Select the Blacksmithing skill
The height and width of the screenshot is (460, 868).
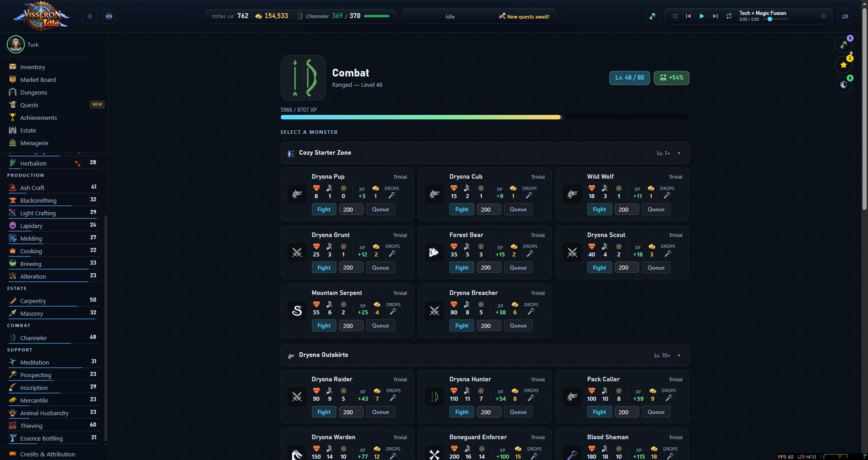coord(53,200)
